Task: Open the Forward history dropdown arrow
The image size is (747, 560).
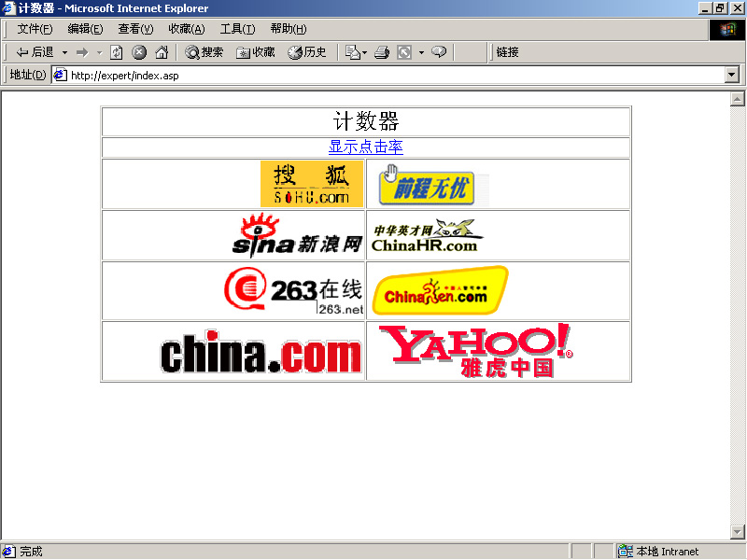Action: click(x=100, y=52)
